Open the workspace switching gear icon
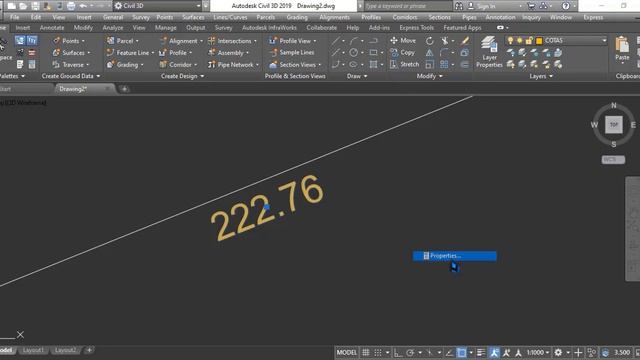 pos(558,352)
